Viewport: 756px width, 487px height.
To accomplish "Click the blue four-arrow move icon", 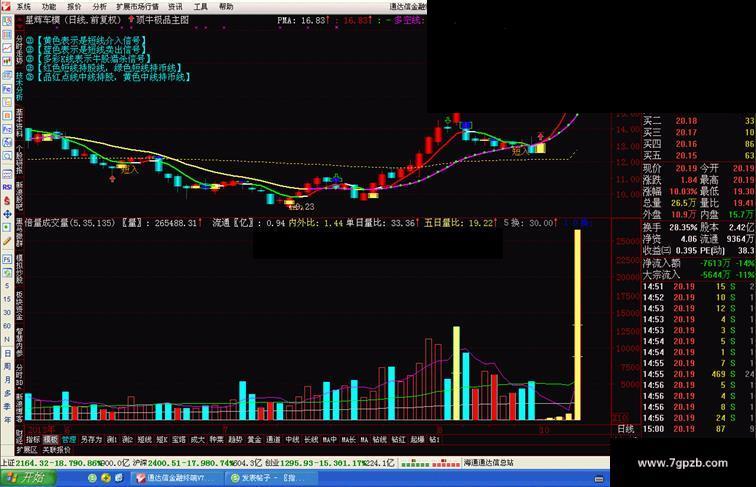I will (x=7, y=214).
